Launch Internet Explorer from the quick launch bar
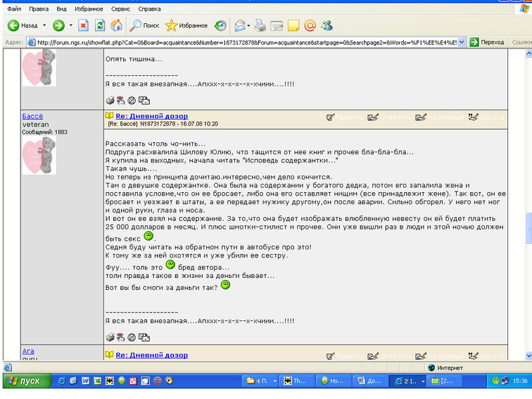The width and height of the screenshot is (532, 399). [61, 381]
